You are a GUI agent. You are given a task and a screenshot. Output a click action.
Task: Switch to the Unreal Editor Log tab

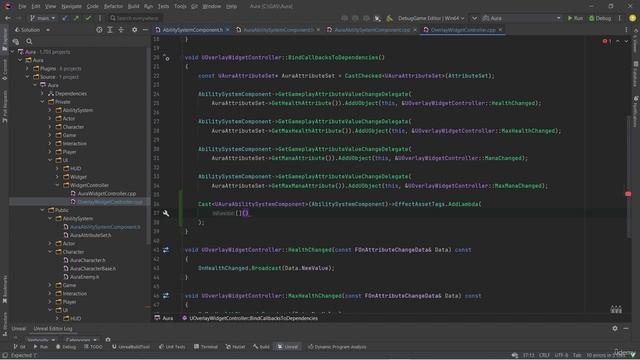click(53, 329)
